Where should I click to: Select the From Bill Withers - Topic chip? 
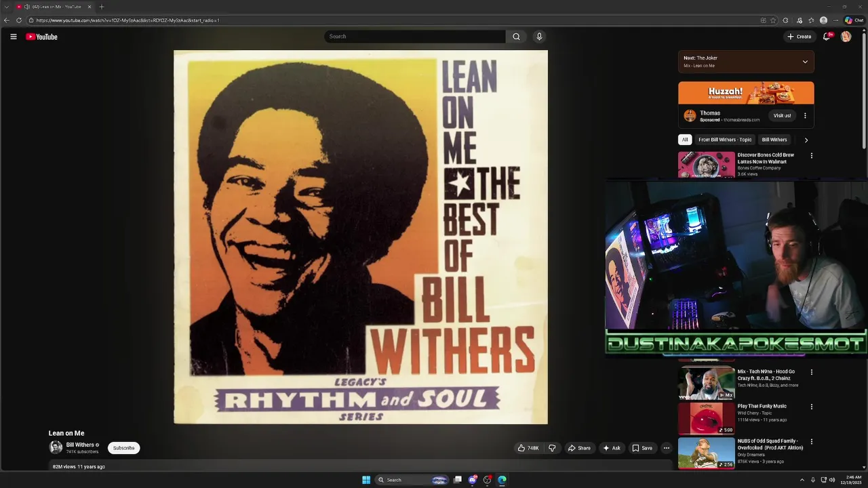click(x=725, y=140)
